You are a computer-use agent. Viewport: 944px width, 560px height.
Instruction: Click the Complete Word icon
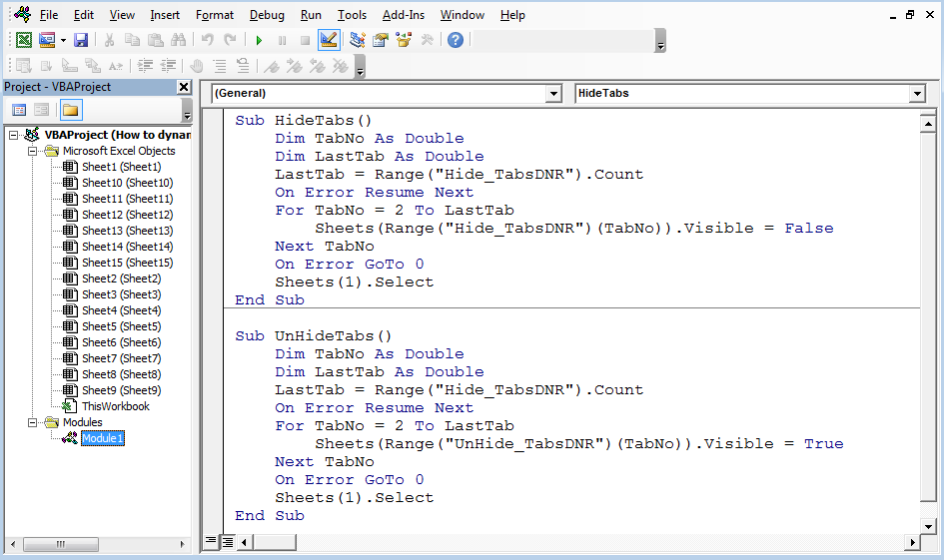tap(116, 66)
